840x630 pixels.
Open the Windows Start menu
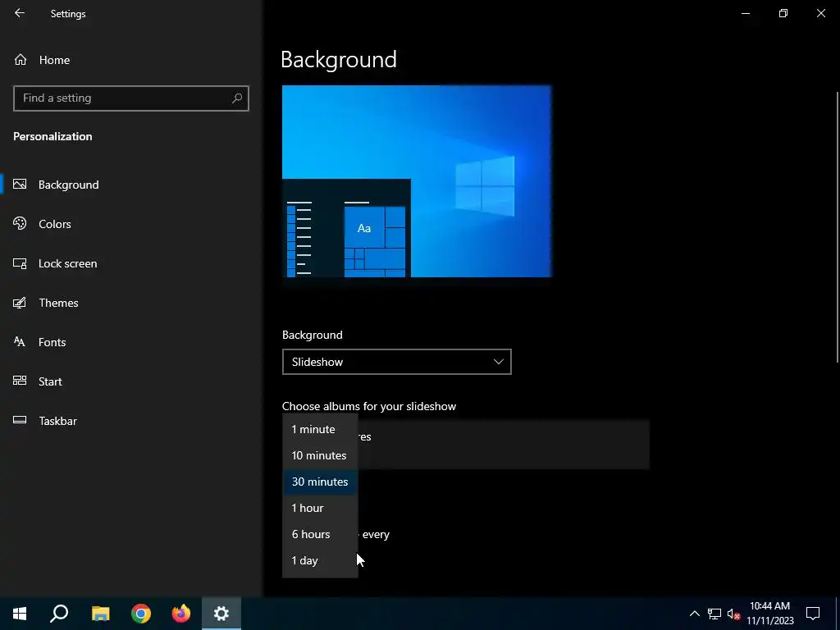point(20,614)
